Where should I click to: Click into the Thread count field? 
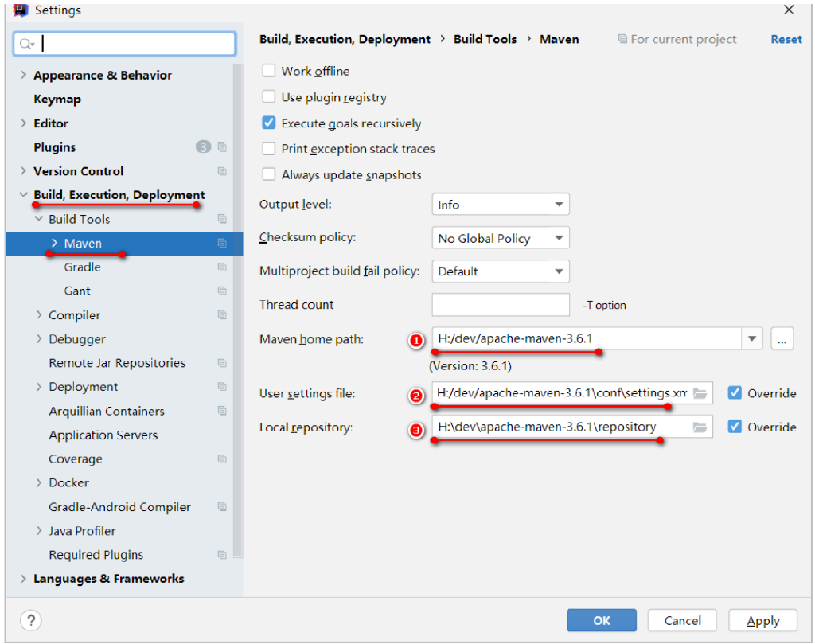click(501, 305)
